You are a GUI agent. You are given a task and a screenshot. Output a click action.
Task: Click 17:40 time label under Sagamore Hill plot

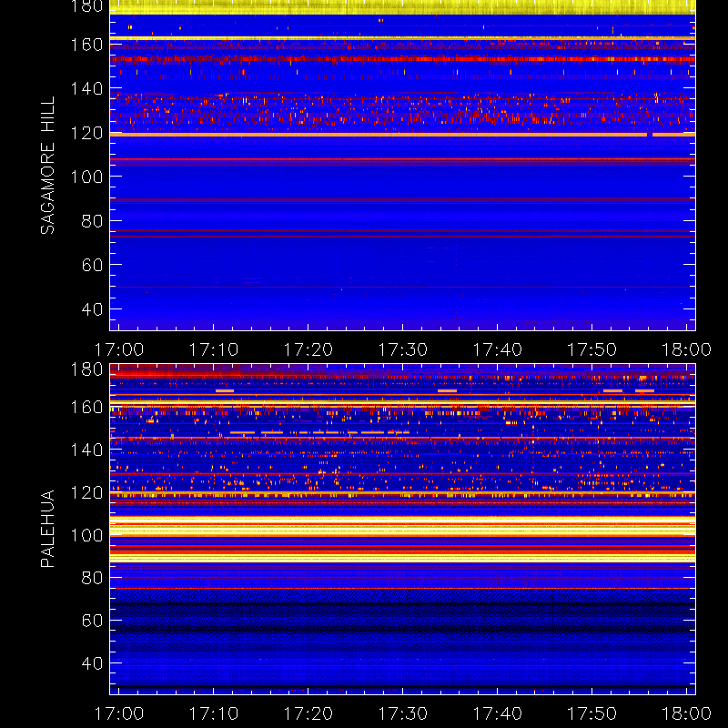point(497,349)
